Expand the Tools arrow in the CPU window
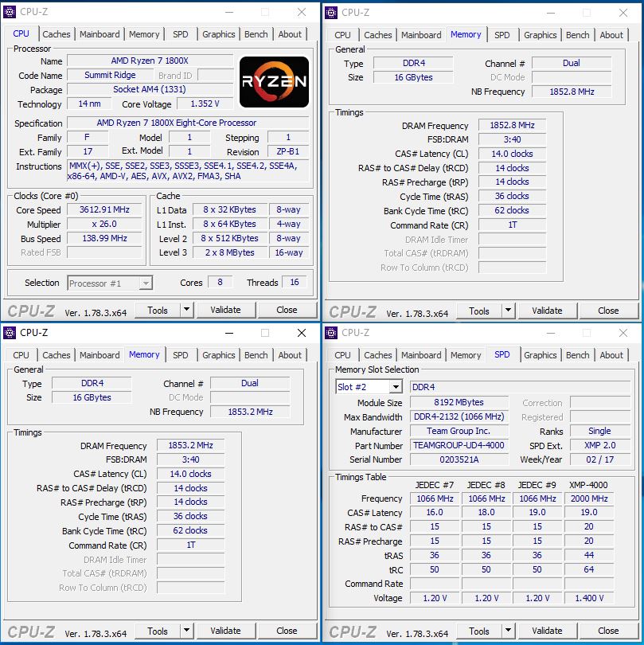644x645 pixels. tap(187, 310)
